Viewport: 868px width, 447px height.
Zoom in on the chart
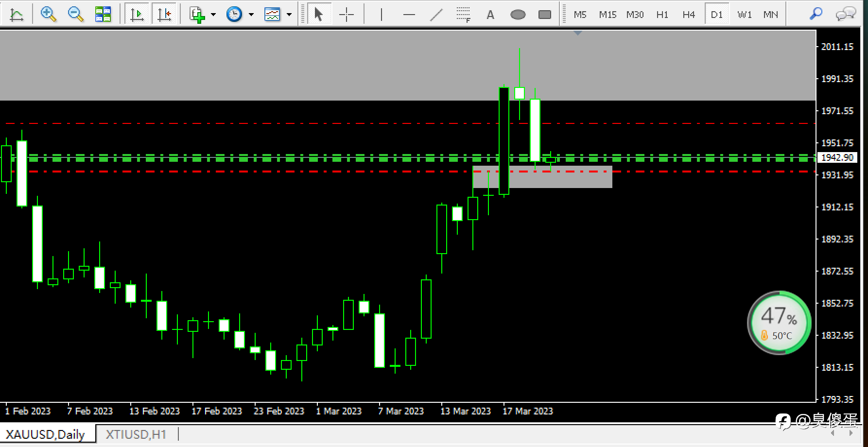48,15
